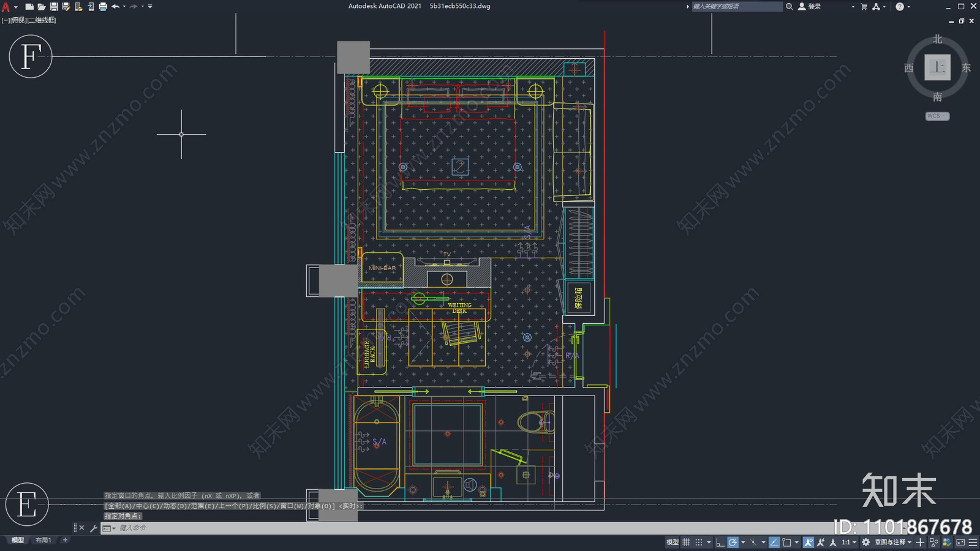
Task: Click the Save to Web & Mobile icon
Action: pyautogui.click(x=91, y=6)
